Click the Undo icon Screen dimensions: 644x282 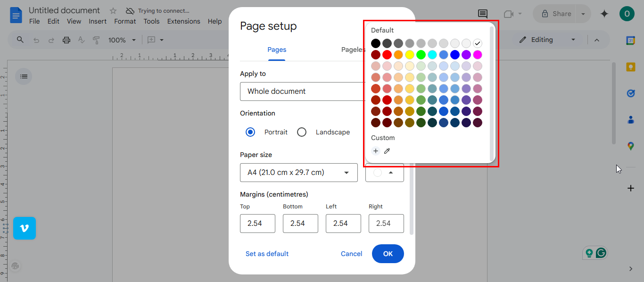point(36,40)
